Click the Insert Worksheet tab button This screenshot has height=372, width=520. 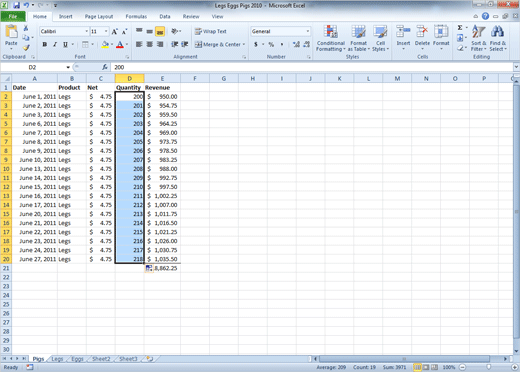(x=149, y=359)
